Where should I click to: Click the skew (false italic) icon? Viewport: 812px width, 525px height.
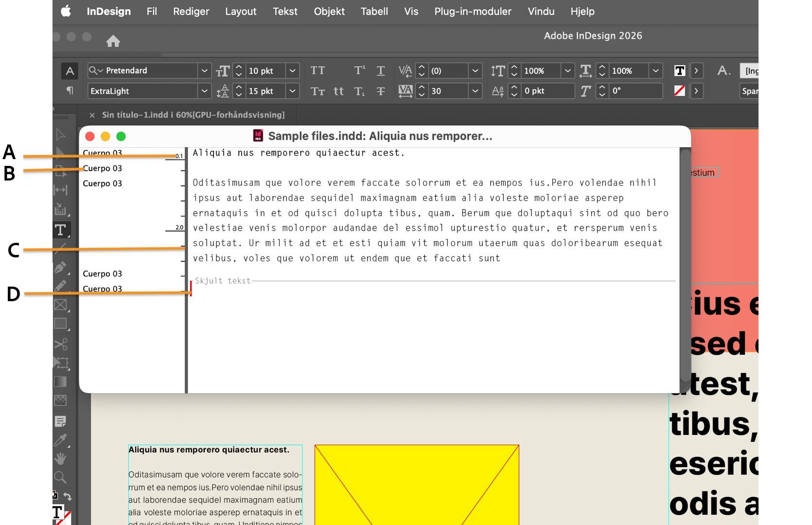click(586, 91)
